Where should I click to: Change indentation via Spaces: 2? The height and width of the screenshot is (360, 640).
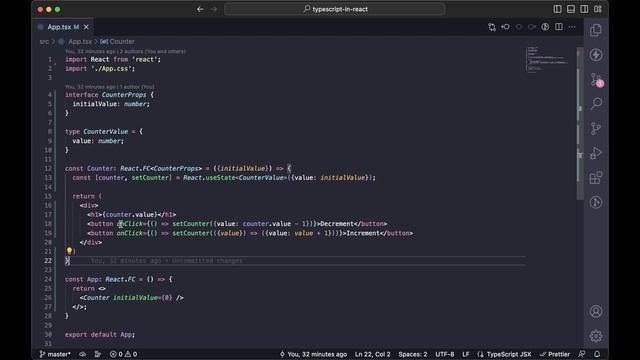413,354
